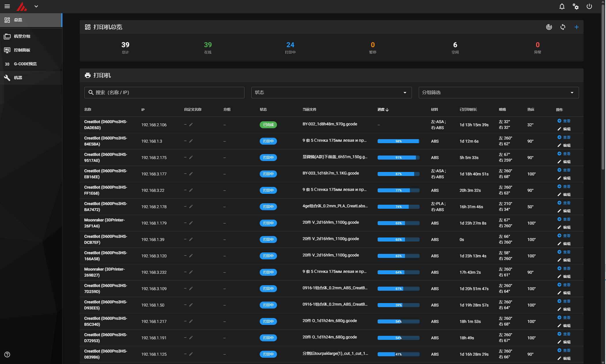
Task: Open the 状态 filter dropdown
Action: 331,93
